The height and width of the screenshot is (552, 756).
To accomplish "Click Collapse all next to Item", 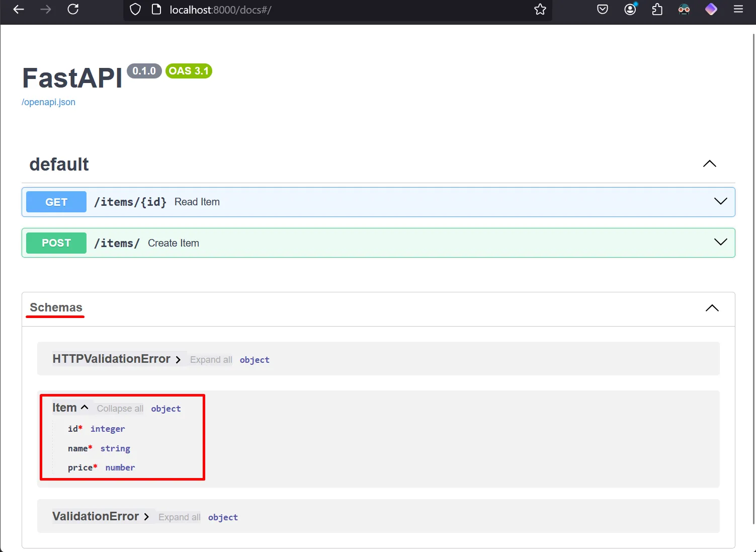I will coord(120,409).
